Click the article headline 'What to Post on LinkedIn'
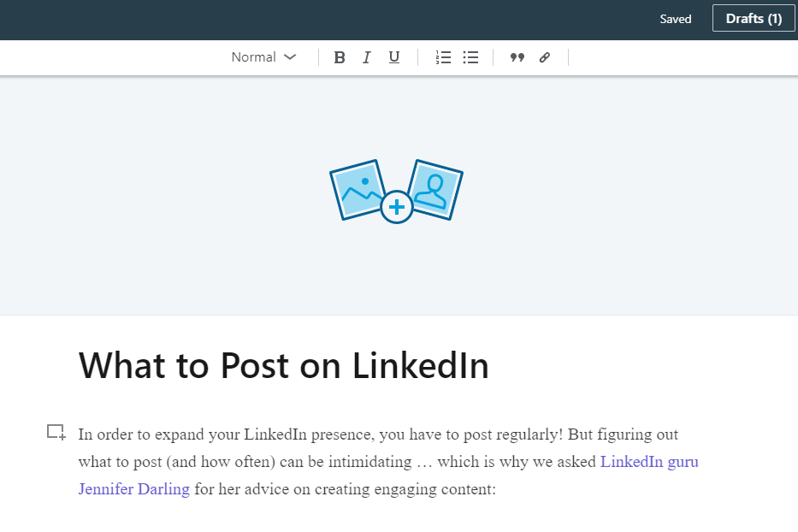Viewport: 798px width, 532px height. (283, 365)
